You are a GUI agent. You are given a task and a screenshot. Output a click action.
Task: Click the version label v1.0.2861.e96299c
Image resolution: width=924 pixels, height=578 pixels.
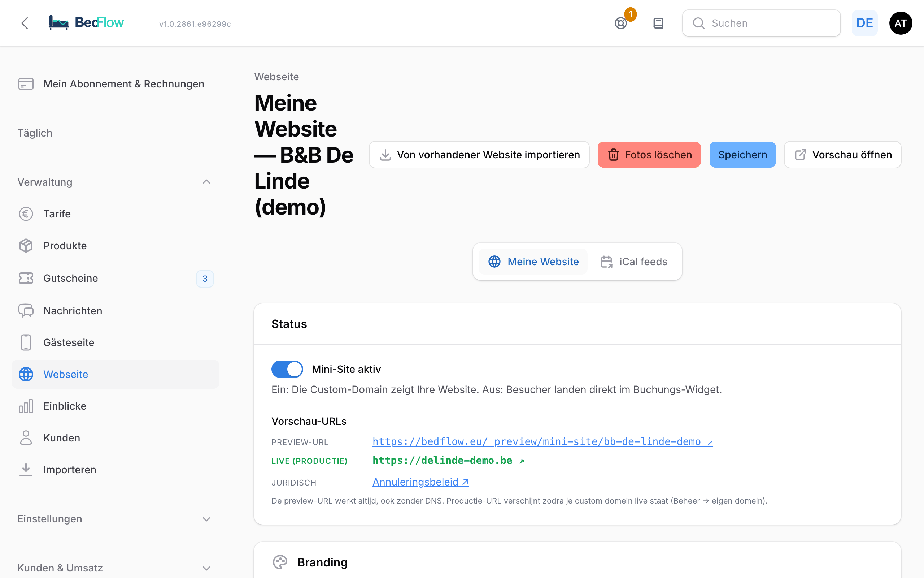(195, 24)
